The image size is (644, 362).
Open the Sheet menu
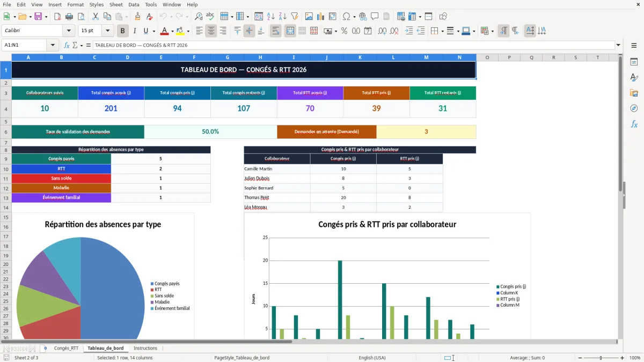[116, 4]
